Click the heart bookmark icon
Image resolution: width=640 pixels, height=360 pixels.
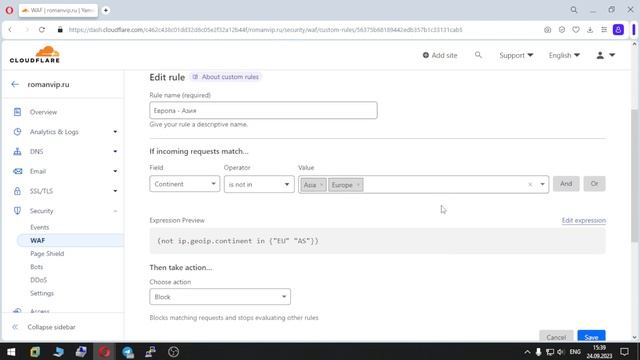[x=576, y=30]
